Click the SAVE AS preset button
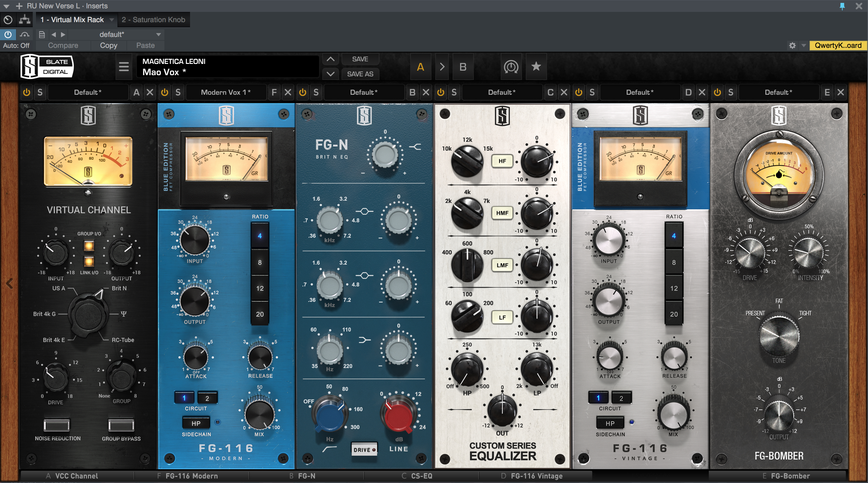The height and width of the screenshot is (483, 868). pyautogui.click(x=360, y=74)
